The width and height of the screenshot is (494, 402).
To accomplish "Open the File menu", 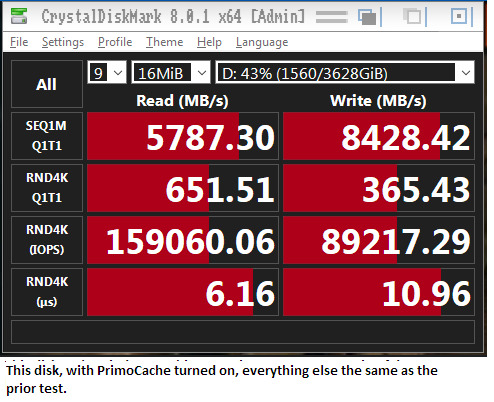I will pos(19,42).
